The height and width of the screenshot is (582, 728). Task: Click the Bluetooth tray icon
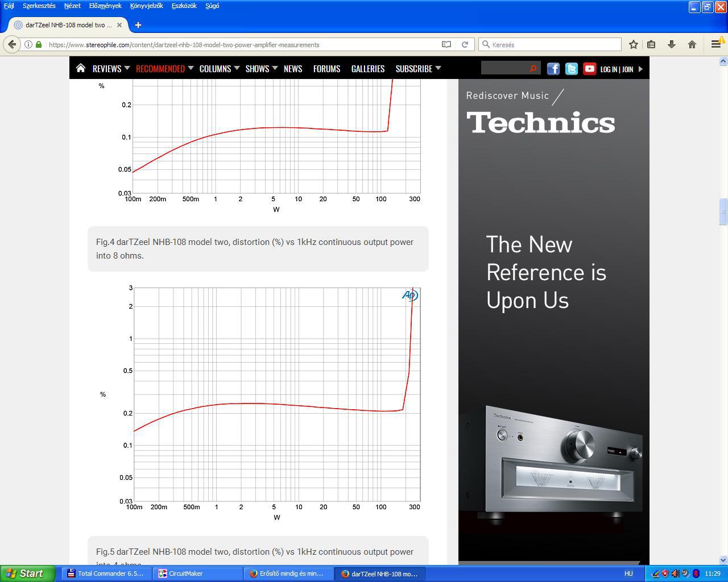(x=696, y=573)
